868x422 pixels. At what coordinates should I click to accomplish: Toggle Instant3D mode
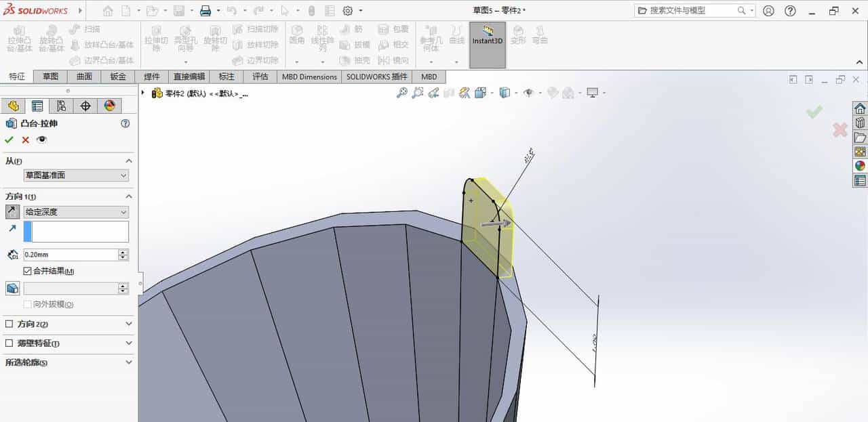[487, 42]
